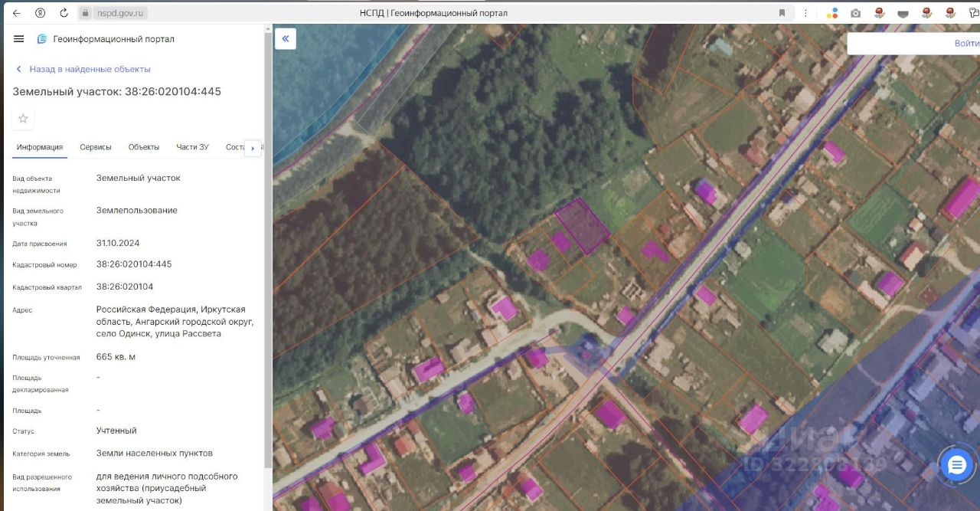
Task: Open the chat support bubble
Action: coord(957,465)
